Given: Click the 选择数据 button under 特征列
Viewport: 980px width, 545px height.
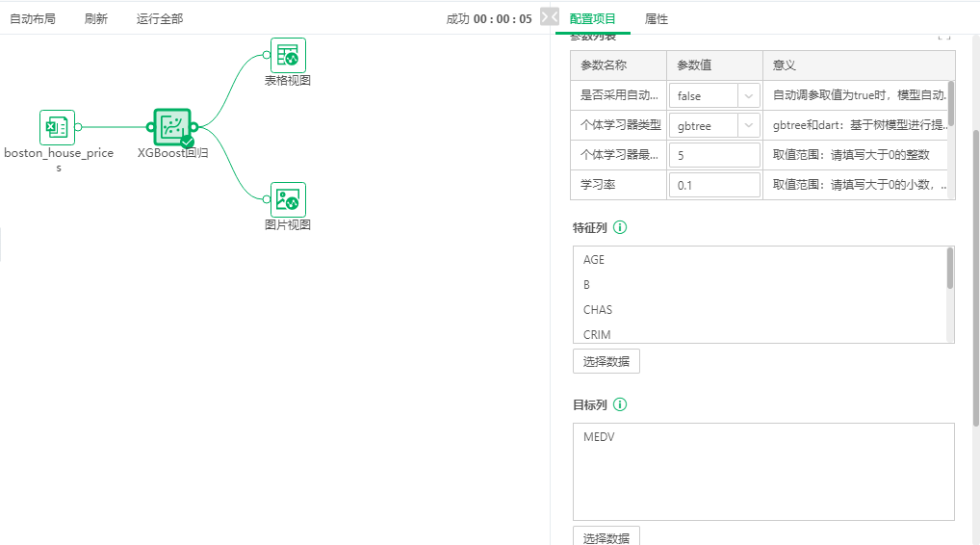Looking at the screenshot, I should [606, 361].
